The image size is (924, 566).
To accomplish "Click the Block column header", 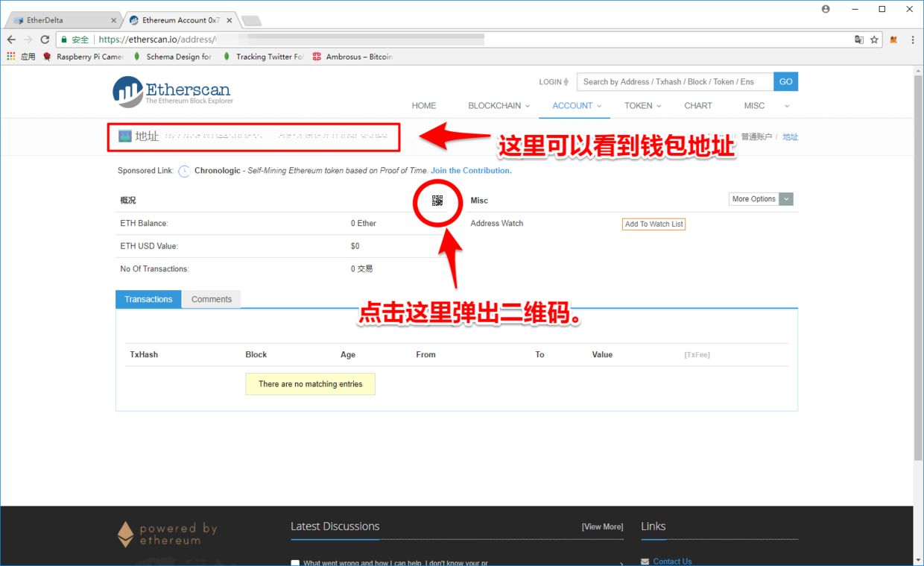I will click(x=256, y=355).
